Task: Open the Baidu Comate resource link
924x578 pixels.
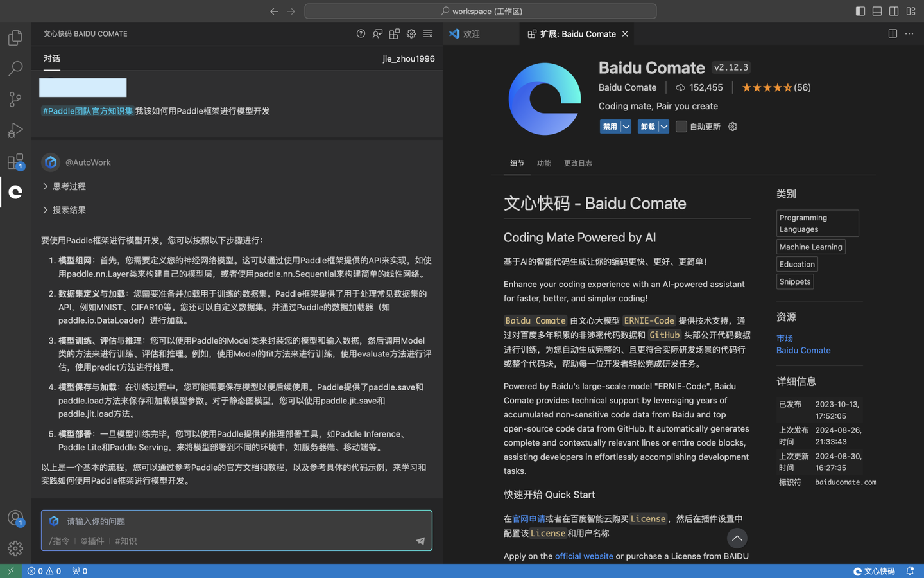Action: tap(803, 350)
